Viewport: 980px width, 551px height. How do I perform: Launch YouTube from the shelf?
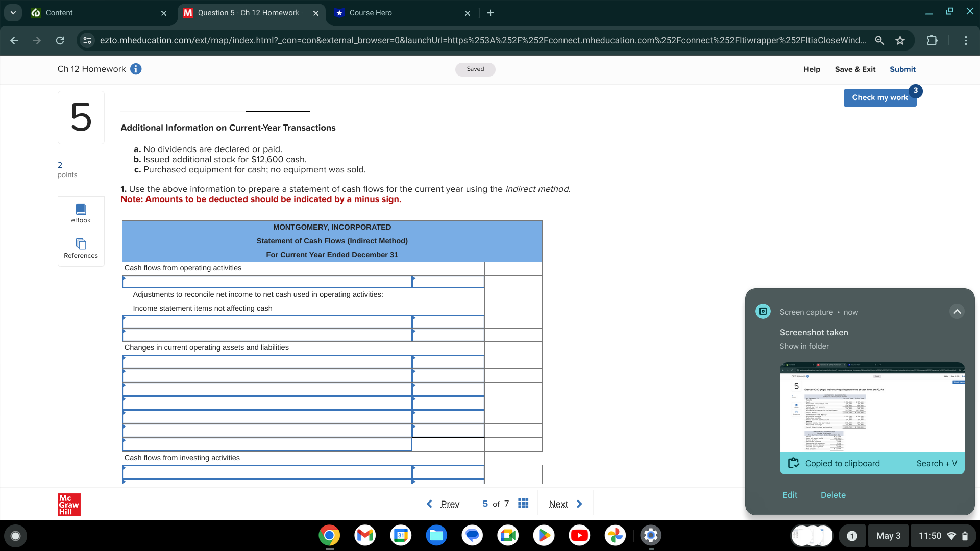(579, 535)
